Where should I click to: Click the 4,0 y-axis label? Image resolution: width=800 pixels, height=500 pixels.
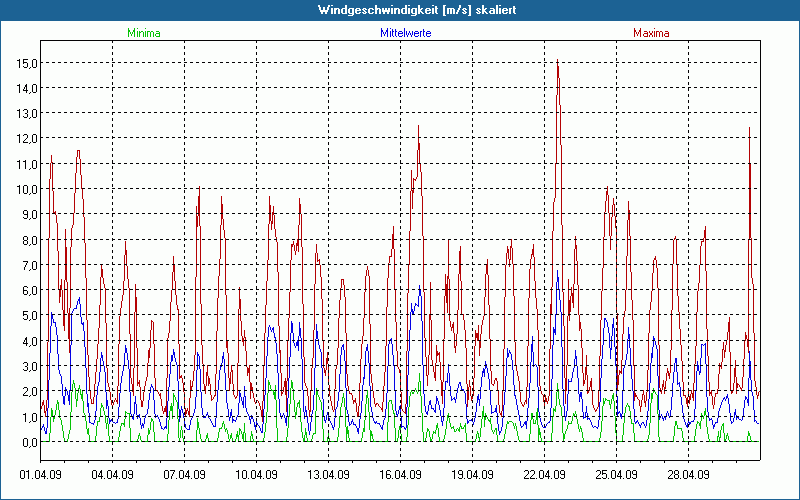[29, 341]
